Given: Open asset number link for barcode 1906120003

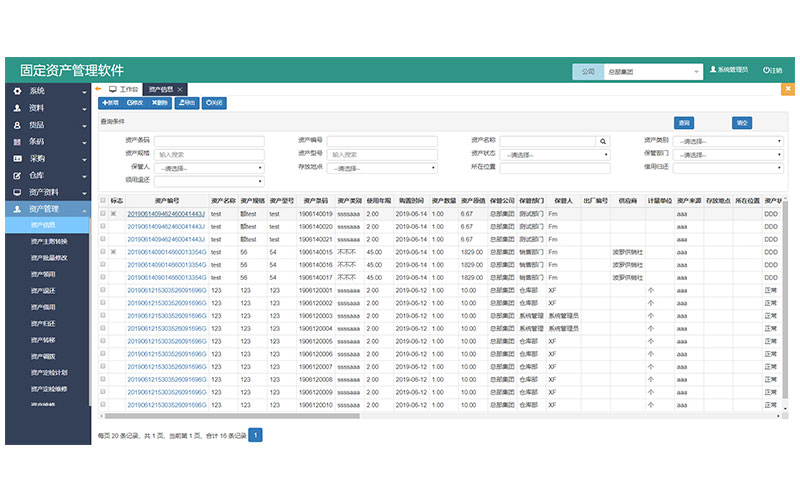Looking at the screenshot, I should [x=166, y=316].
